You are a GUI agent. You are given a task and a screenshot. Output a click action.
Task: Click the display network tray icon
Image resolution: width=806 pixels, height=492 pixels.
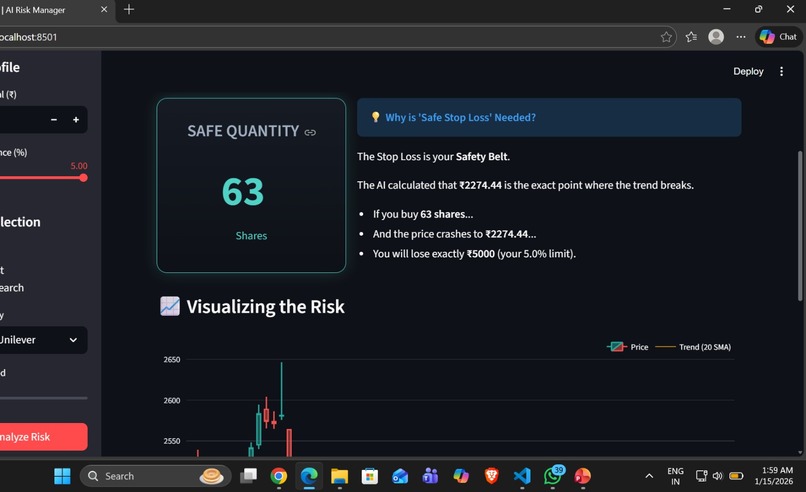tap(701, 476)
